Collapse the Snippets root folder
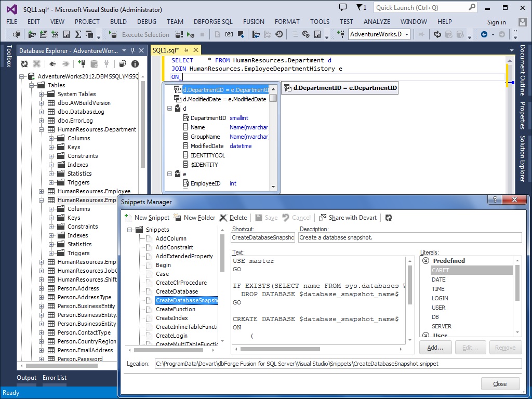This screenshot has height=399, width=532. (x=129, y=230)
